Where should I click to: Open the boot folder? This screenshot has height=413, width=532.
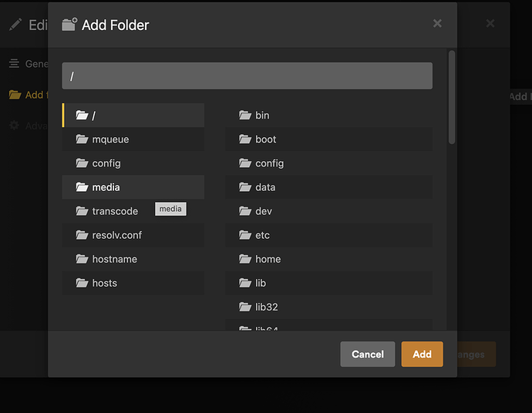(328, 139)
